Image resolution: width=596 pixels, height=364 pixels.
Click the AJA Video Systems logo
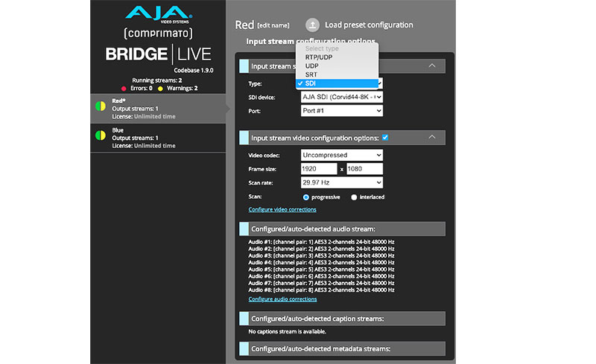pyautogui.click(x=159, y=14)
